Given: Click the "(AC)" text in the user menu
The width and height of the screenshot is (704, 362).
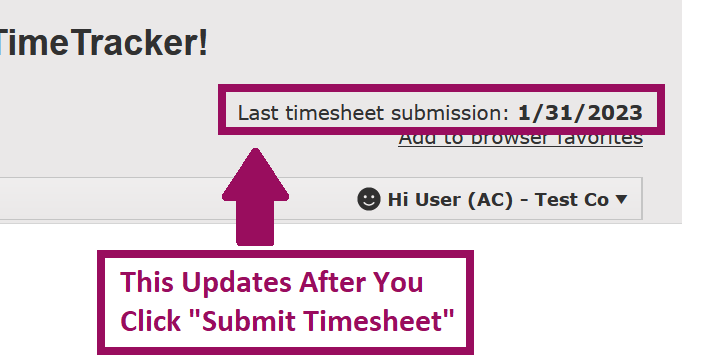Looking at the screenshot, I should [490, 200].
